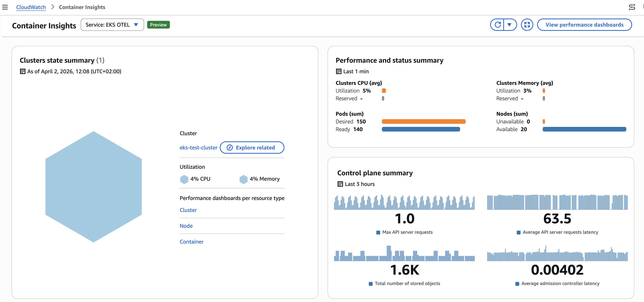Click the compass icon inside Explore related
The image size is (644, 302).
[x=230, y=148]
